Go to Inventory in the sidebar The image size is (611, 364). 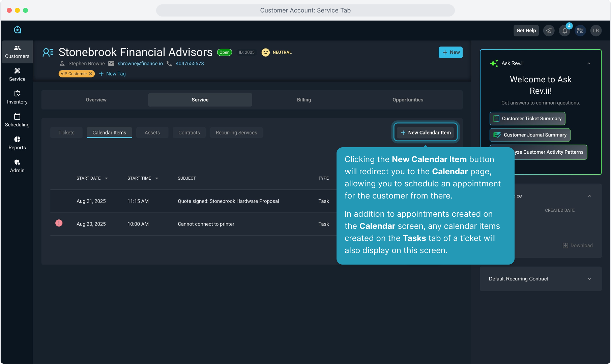[x=17, y=97]
